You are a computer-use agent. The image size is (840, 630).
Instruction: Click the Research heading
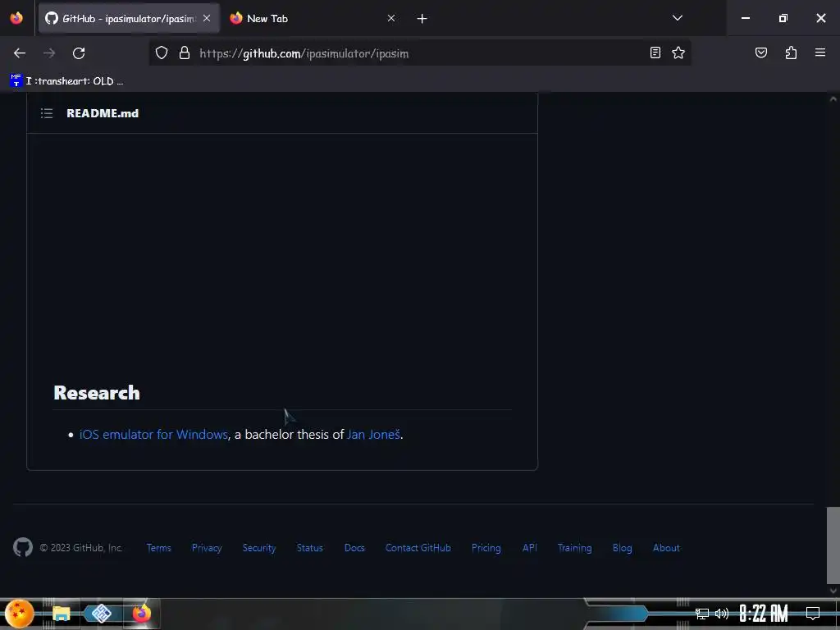pos(97,393)
